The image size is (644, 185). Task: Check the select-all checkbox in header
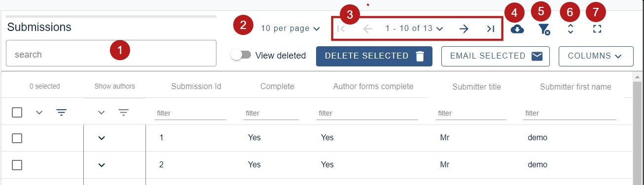pyautogui.click(x=17, y=113)
